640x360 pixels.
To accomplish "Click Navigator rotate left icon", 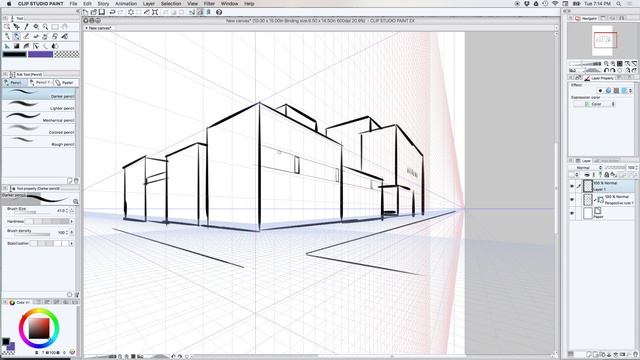I will pos(606,71).
